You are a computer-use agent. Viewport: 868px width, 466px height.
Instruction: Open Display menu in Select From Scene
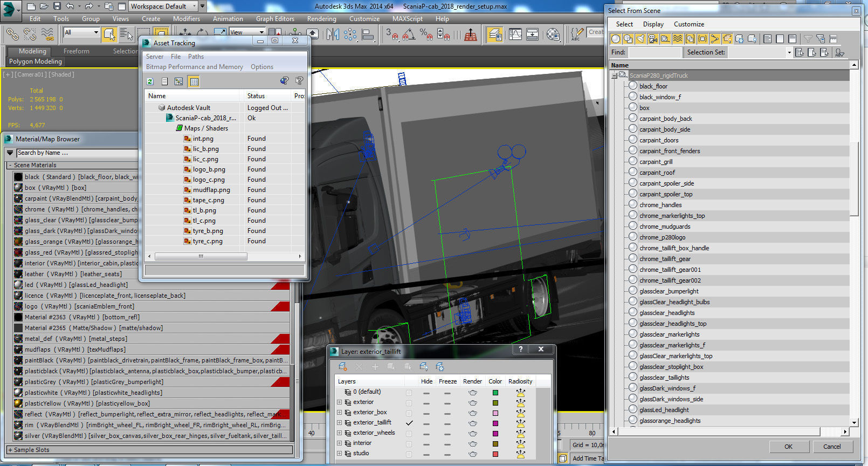click(653, 24)
